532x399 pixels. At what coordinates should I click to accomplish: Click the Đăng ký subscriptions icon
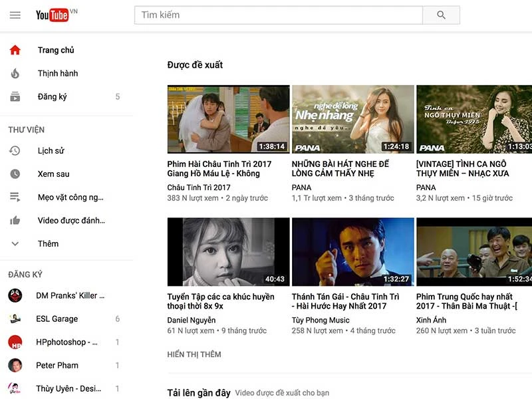click(x=15, y=96)
